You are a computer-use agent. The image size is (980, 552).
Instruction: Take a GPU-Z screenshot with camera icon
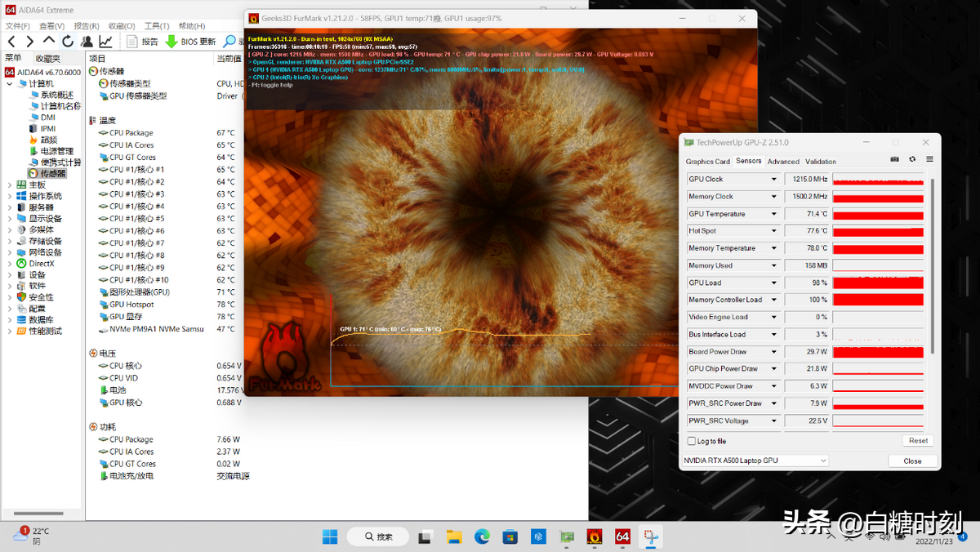click(895, 159)
